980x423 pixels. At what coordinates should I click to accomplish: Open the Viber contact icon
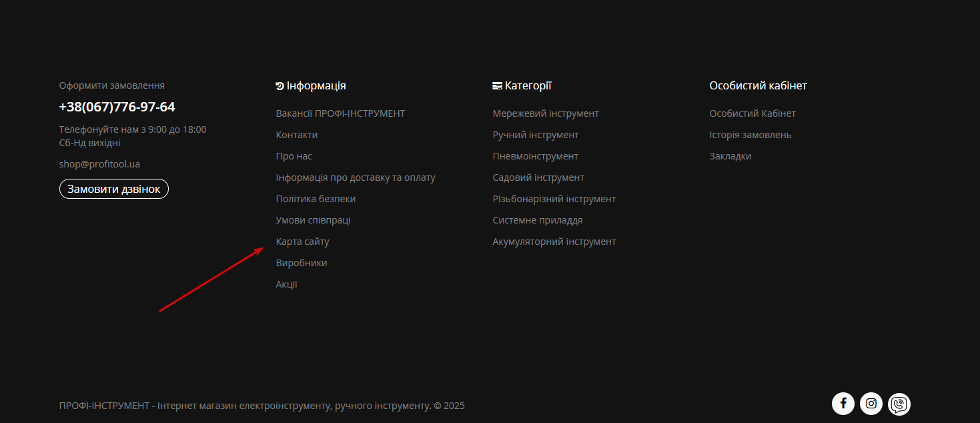(899, 404)
